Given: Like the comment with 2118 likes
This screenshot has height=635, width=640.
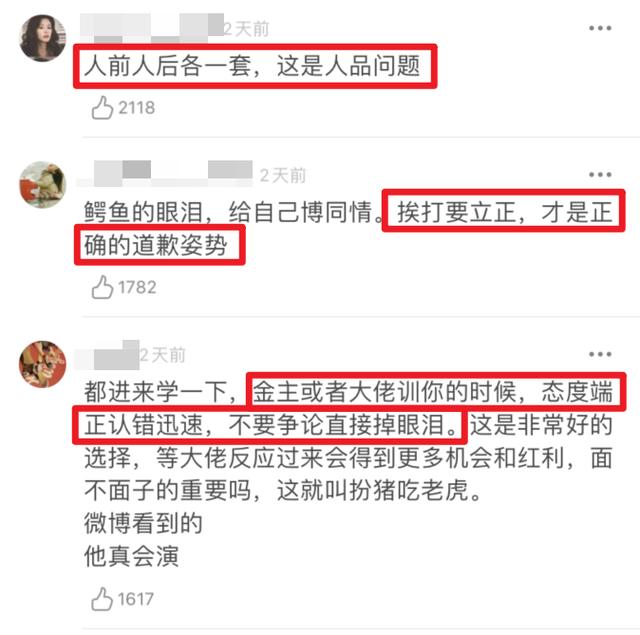Looking at the screenshot, I should pyautogui.click(x=102, y=108).
